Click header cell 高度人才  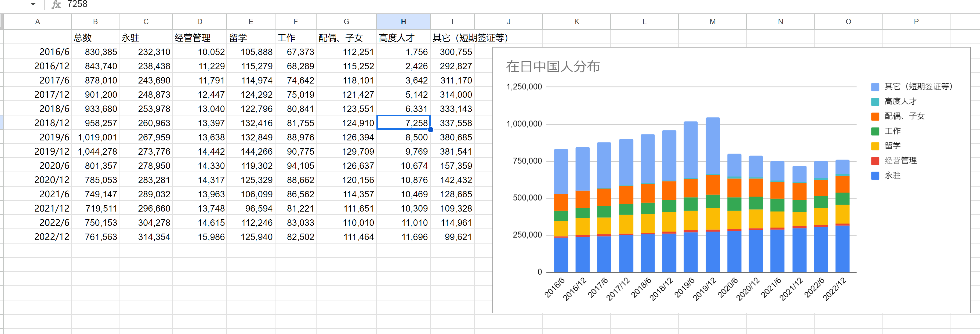[403, 38]
